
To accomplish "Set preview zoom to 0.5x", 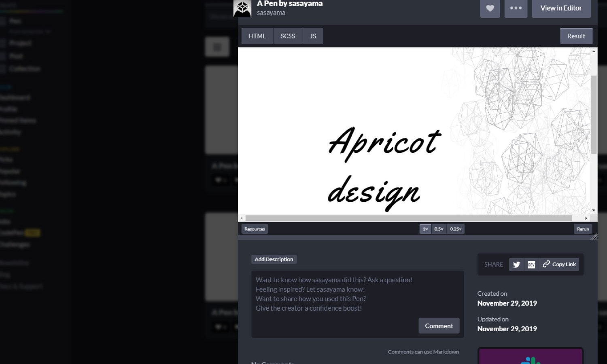I will pos(439,229).
